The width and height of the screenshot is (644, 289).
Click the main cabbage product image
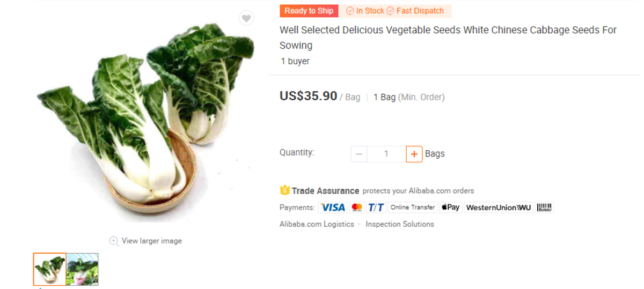click(x=145, y=118)
